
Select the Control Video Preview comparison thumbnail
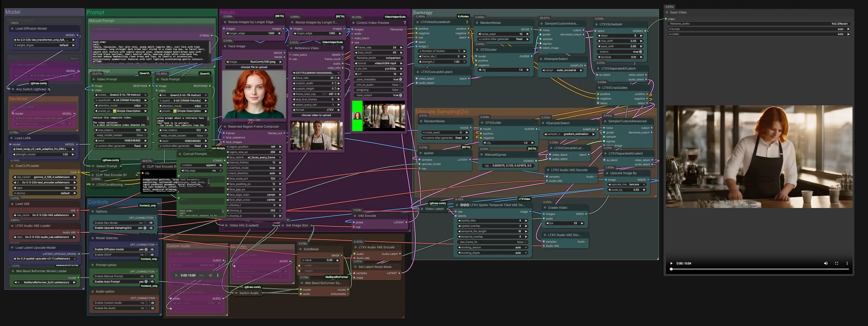pos(379,116)
